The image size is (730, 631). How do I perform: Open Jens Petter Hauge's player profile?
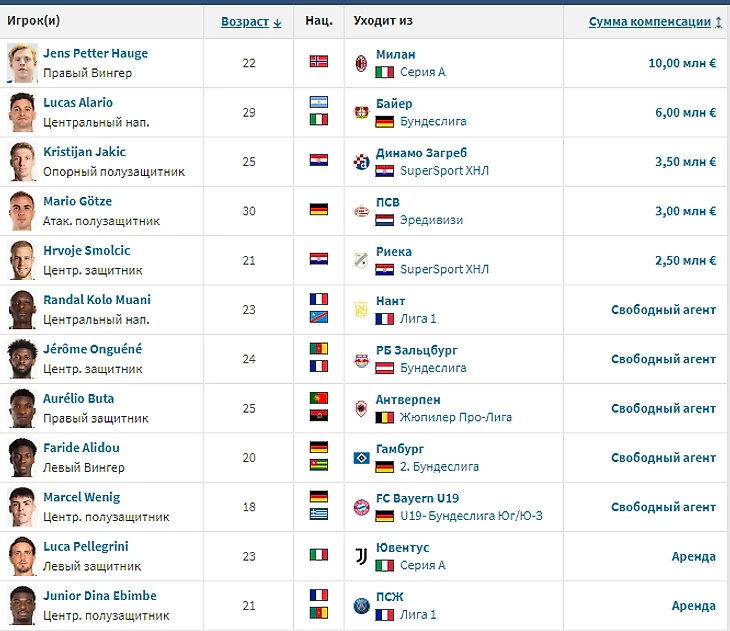(x=95, y=53)
